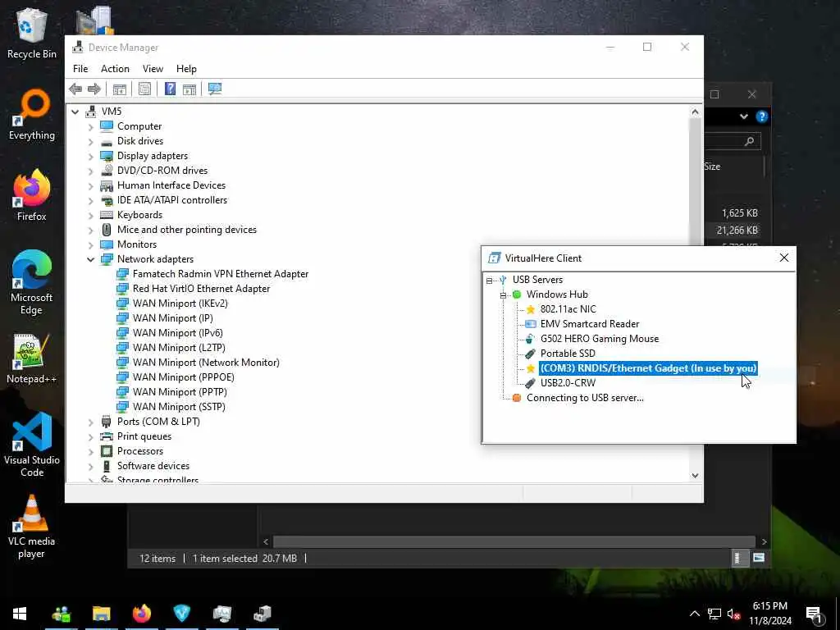This screenshot has height=630, width=840.
Task: Click Connecting to USB server entry
Action: (x=585, y=398)
